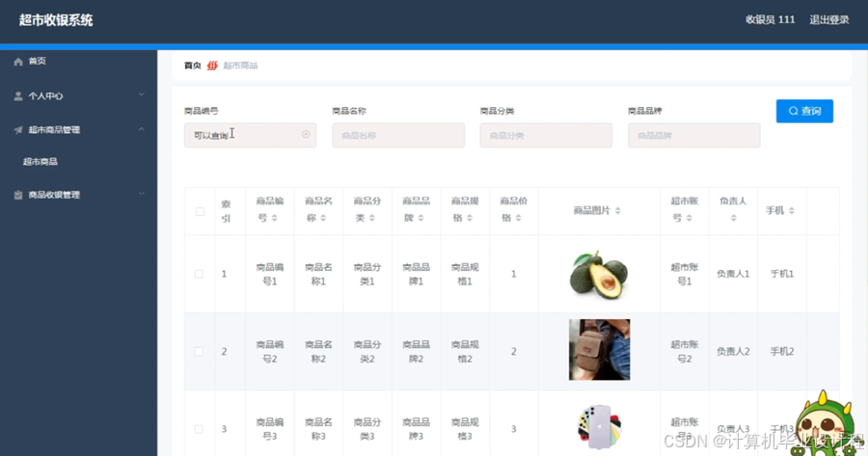Sort the table by 商品编号 arrows
The width and height of the screenshot is (868, 456).
pyautogui.click(x=275, y=218)
